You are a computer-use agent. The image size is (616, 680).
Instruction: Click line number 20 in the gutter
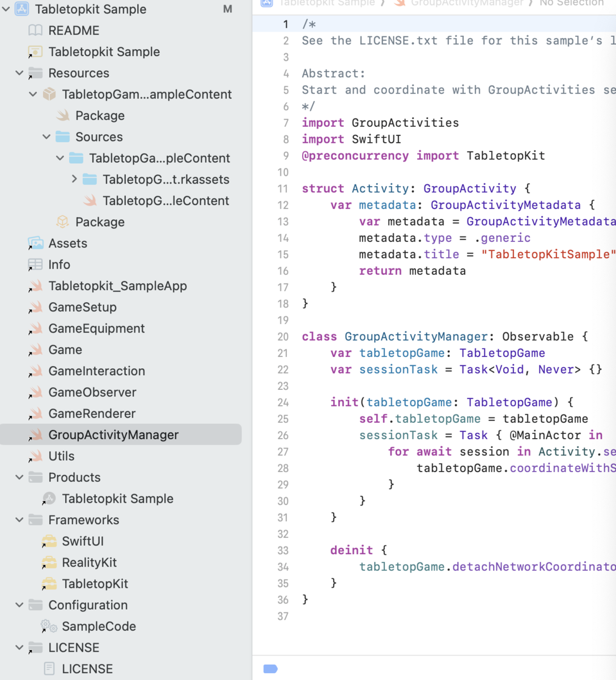(x=283, y=337)
